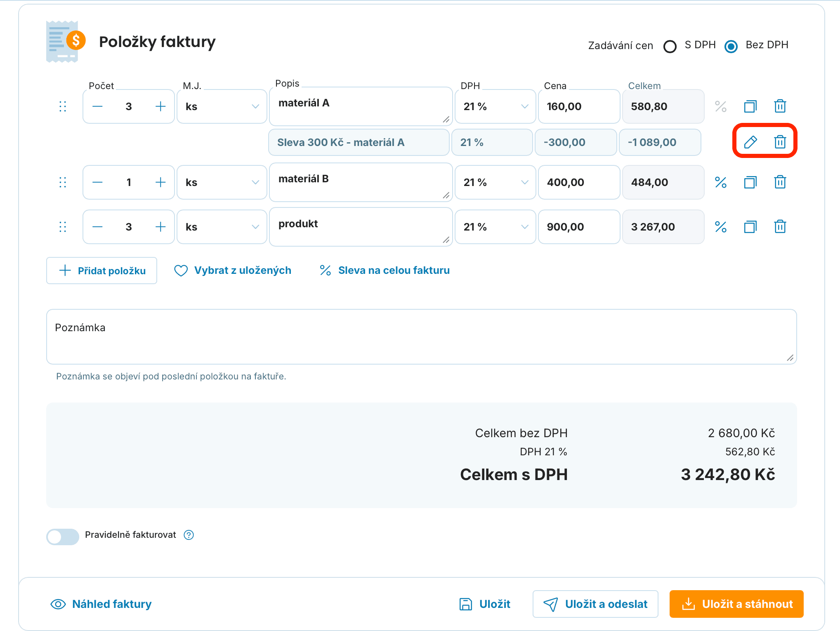Image resolution: width=840 pixels, height=631 pixels.
Task: Delete the produkt row
Action: [x=780, y=226]
